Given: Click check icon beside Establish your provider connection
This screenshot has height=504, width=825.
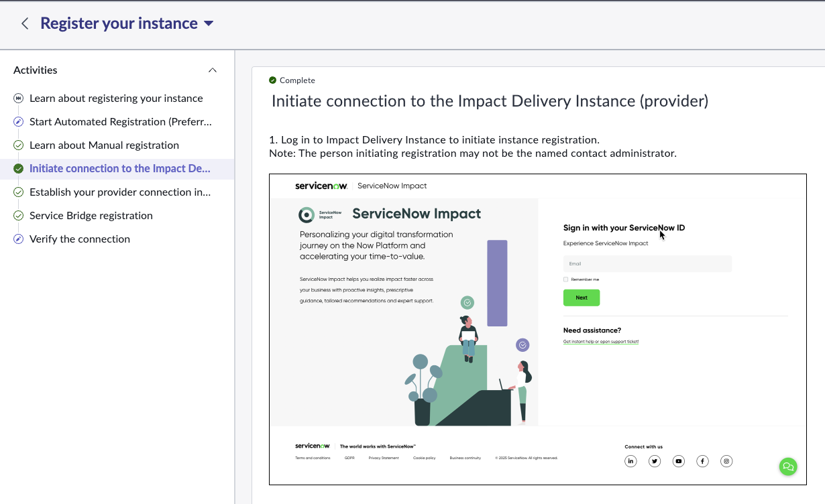Looking at the screenshot, I should (x=19, y=192).
